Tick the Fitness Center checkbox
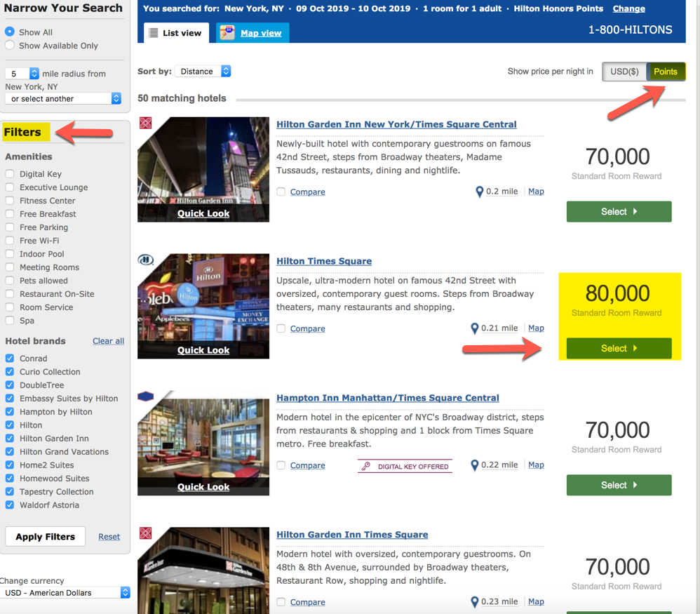The image size is (700, 614). [9, 201]
